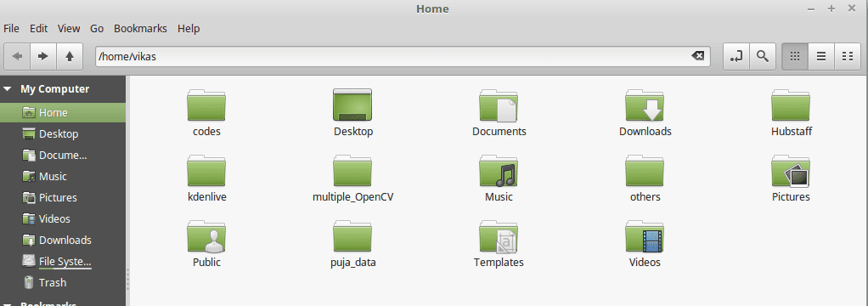
Task: Open the View menu
Action: pos(69,28)
